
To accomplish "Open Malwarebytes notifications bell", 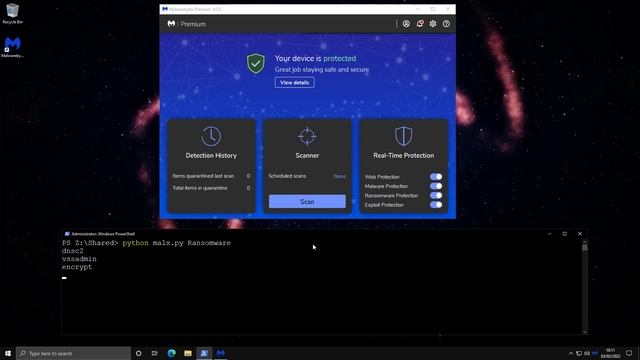I will coord(420,24).
